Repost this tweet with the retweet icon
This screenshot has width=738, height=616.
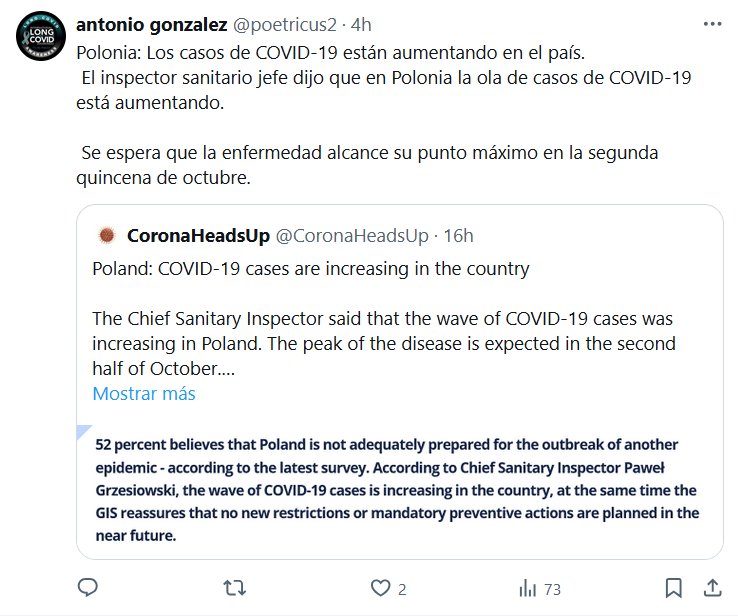pos(233,588)
